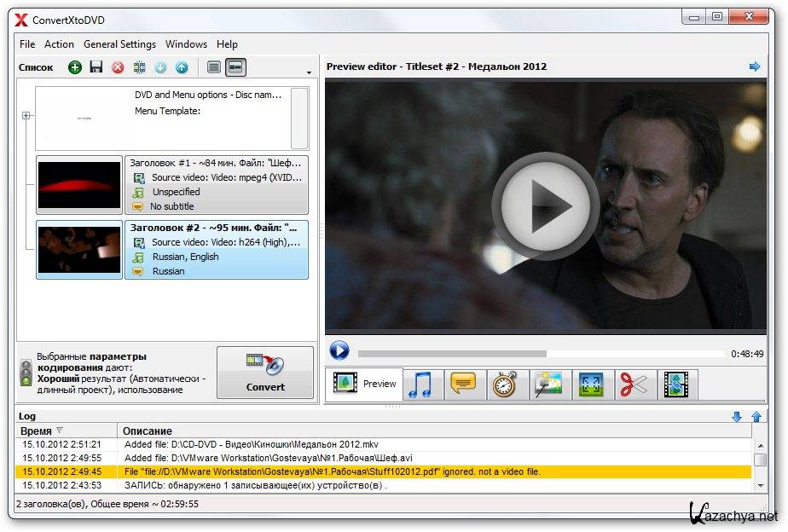788x532 pixels.
Task: Open the General Settings menu
Action: [119, 44]
